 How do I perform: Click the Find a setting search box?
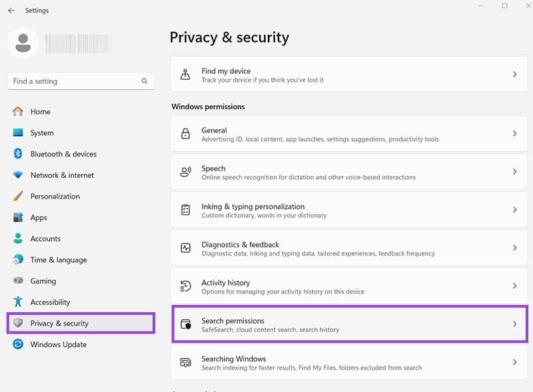coord(81,81)
